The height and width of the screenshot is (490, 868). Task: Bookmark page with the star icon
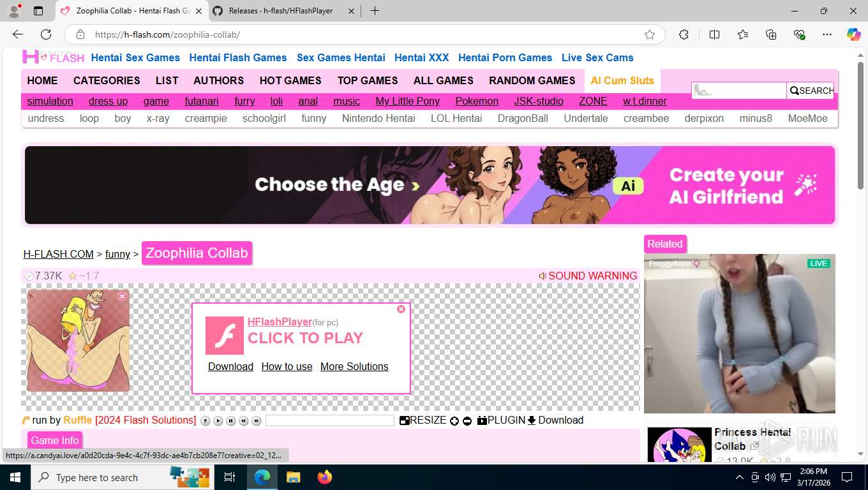point(650,34)
